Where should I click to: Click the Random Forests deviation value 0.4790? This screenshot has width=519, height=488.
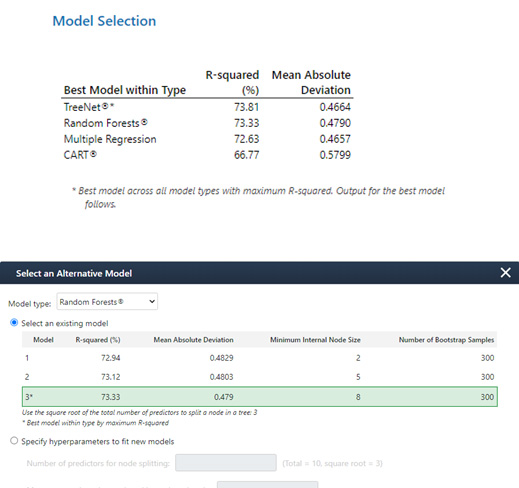click(335, 123)
